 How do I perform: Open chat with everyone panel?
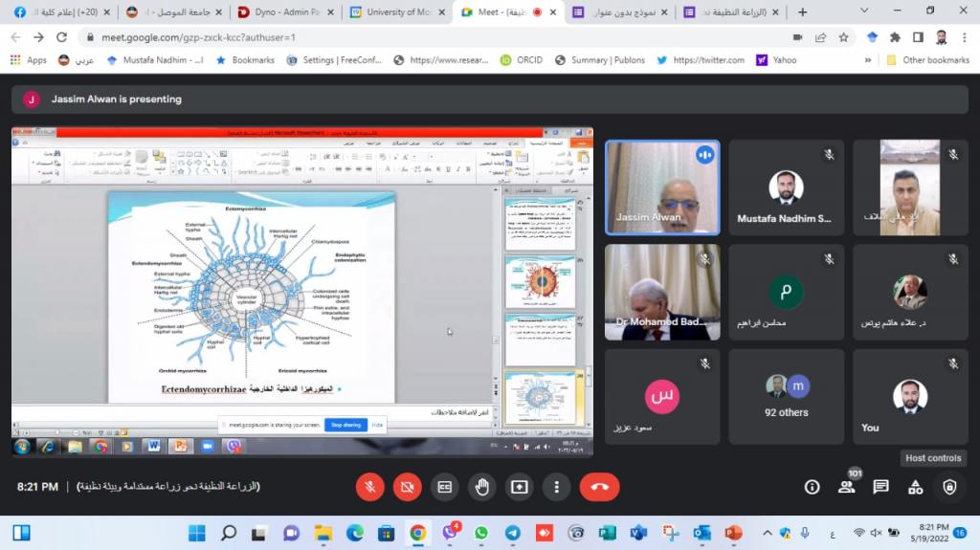pos(880,487)
